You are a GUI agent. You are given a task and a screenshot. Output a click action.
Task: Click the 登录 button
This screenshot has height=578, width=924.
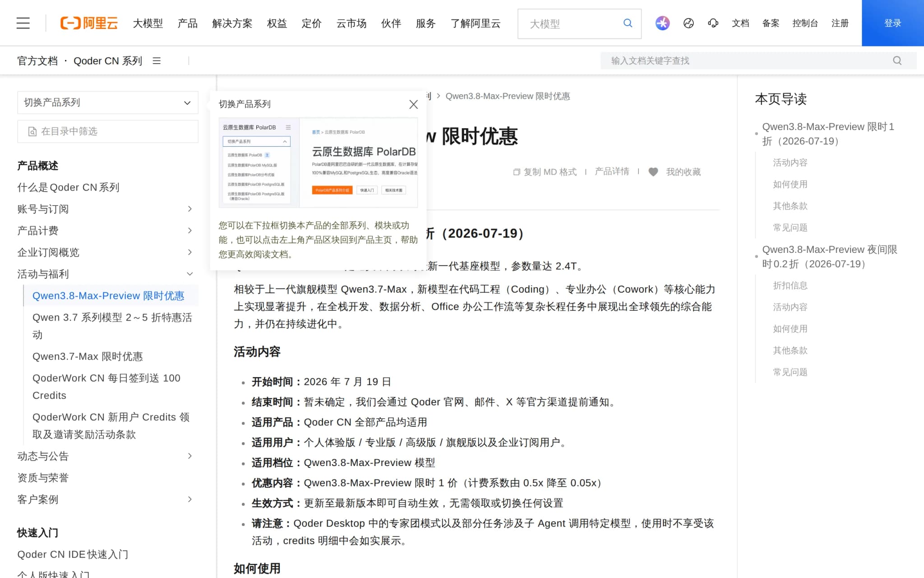point(892,23)
